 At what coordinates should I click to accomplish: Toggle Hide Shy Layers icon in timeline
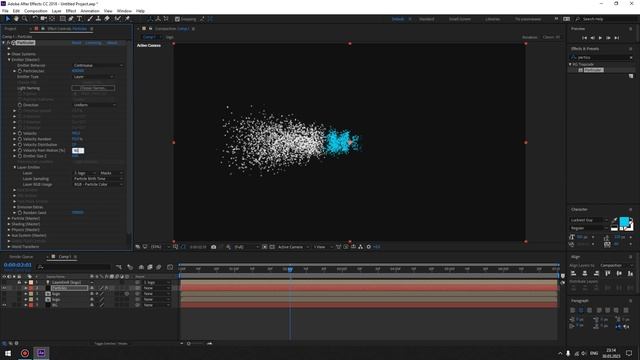click(141, 267)
